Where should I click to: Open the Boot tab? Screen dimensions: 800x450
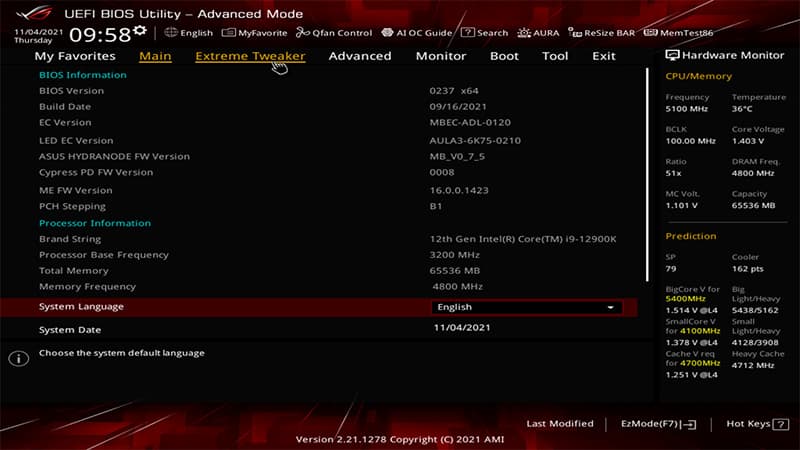point(504,56)
